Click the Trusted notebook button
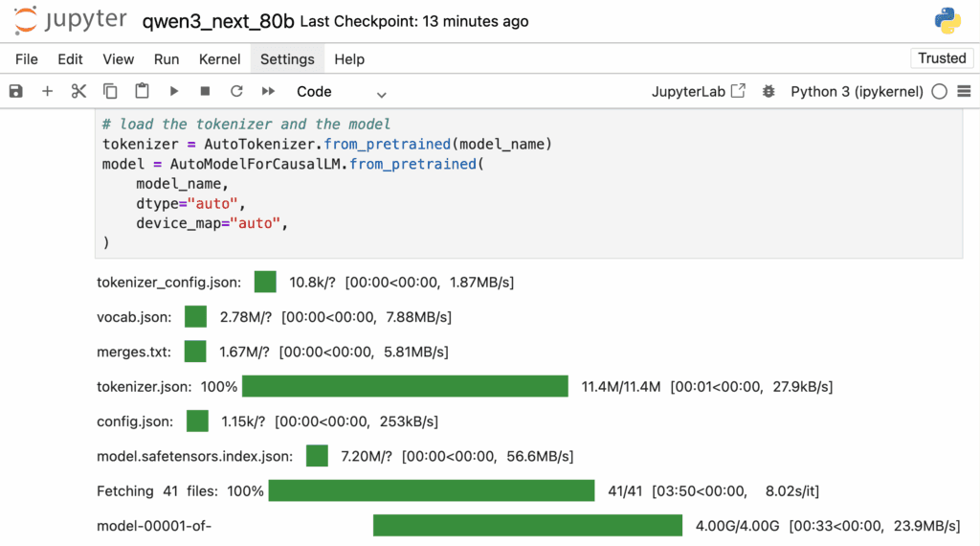 coord(942,58)
